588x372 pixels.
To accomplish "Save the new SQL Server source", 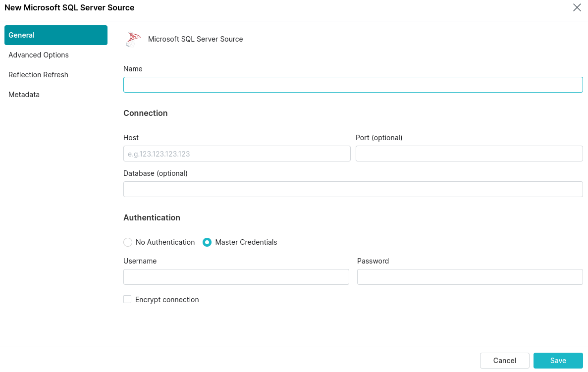I will [558, 361].
